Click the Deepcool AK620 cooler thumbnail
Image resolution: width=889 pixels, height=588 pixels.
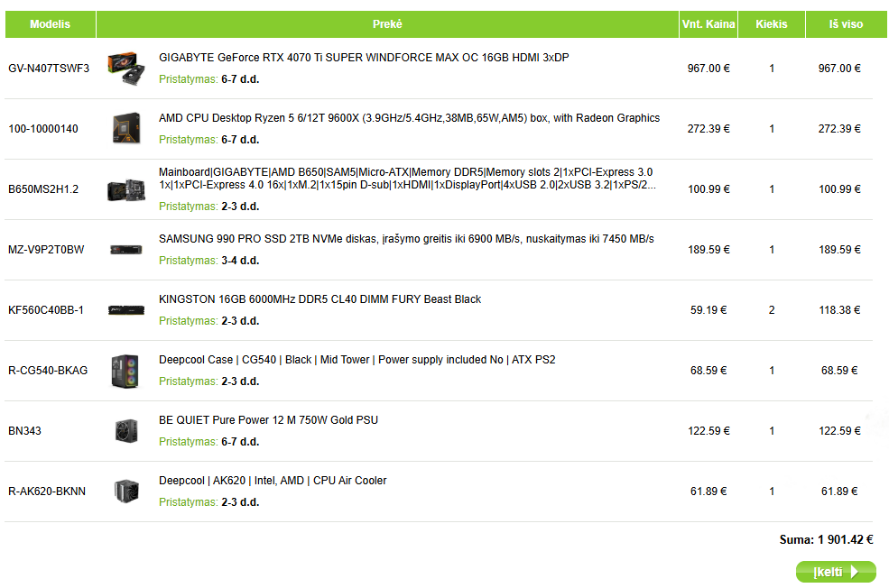click(125, 492)
